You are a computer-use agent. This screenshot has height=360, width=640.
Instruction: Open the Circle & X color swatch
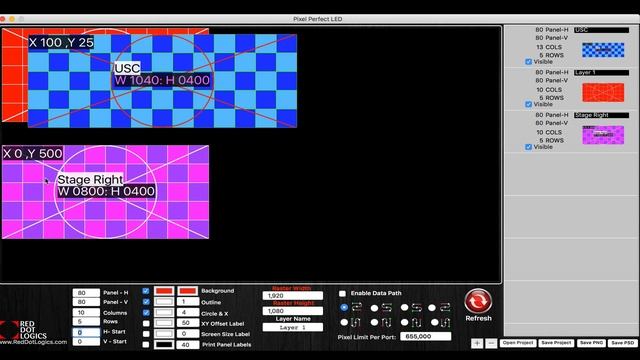(164, 313)
